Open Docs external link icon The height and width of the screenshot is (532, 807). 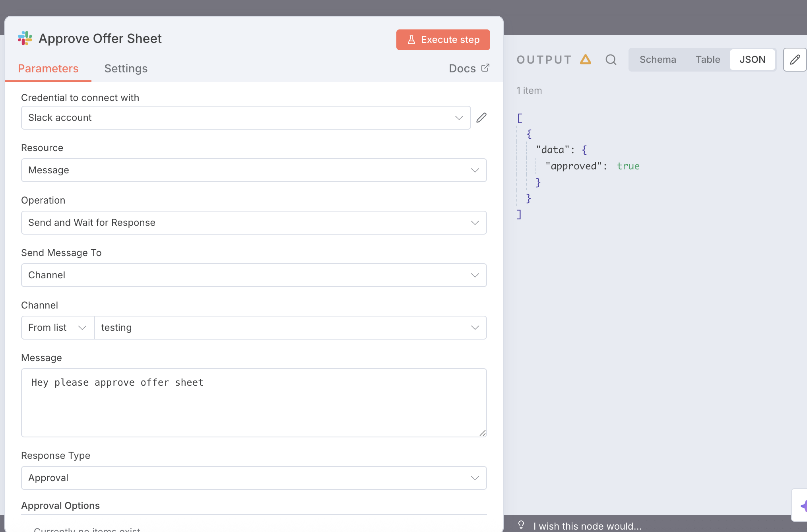[485, 68]
